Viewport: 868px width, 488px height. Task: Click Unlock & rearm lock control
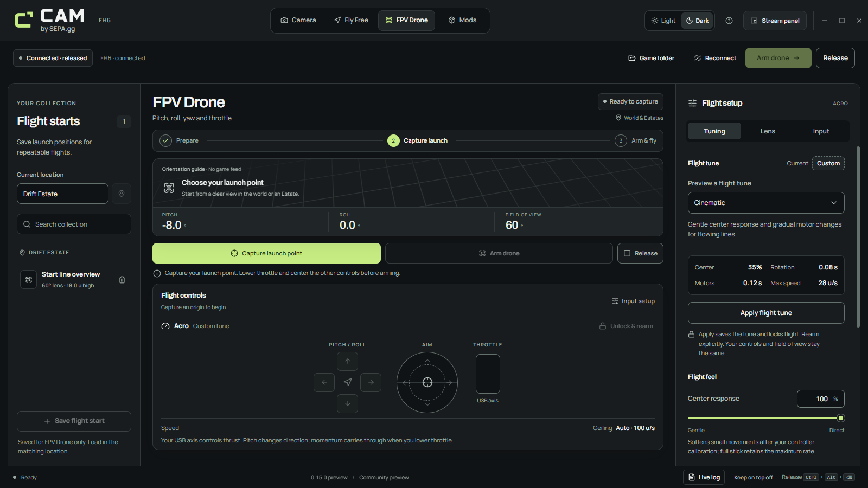[626, 326]
